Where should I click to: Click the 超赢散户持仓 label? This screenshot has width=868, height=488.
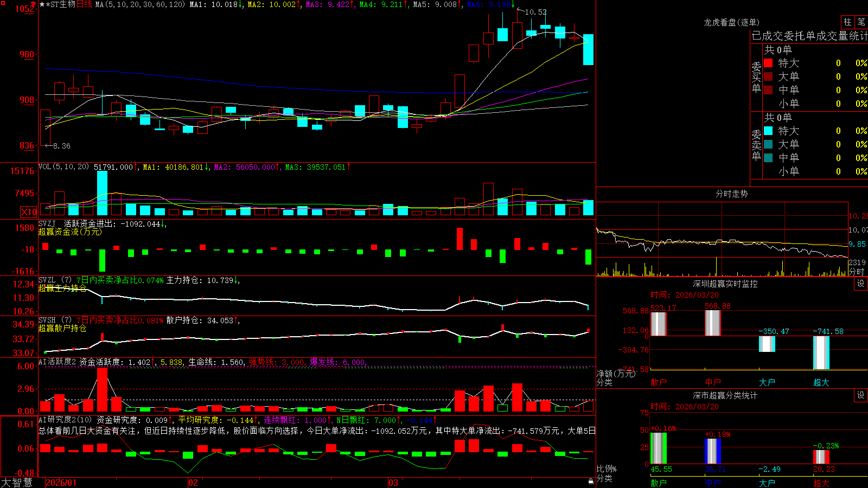coord(62,328)
